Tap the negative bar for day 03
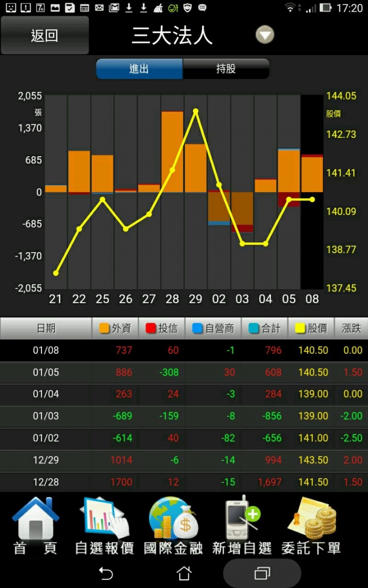This screenshot has height=588, width=368. [x=242, y=212]
